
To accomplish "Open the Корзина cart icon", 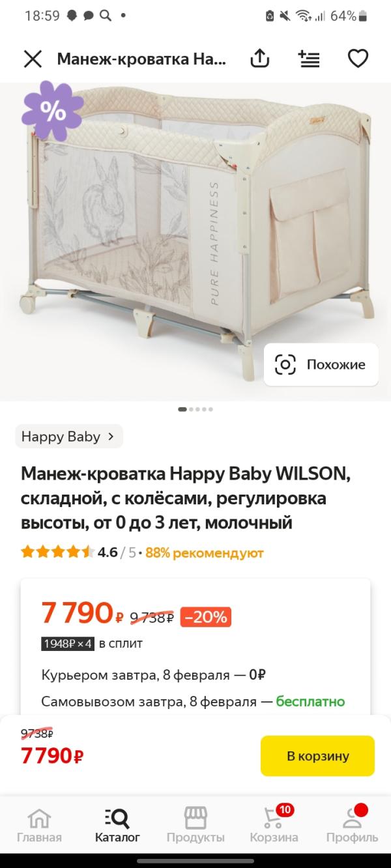I will (274, 825).
